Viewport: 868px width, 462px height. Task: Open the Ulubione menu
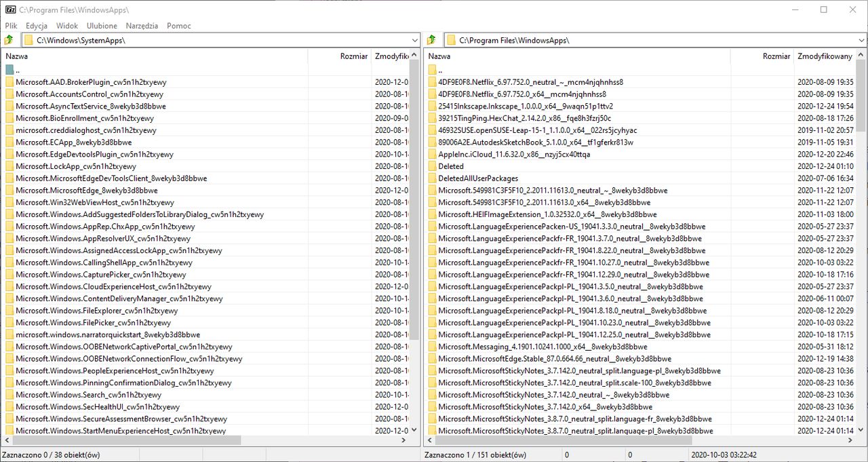tap(102, 26)
